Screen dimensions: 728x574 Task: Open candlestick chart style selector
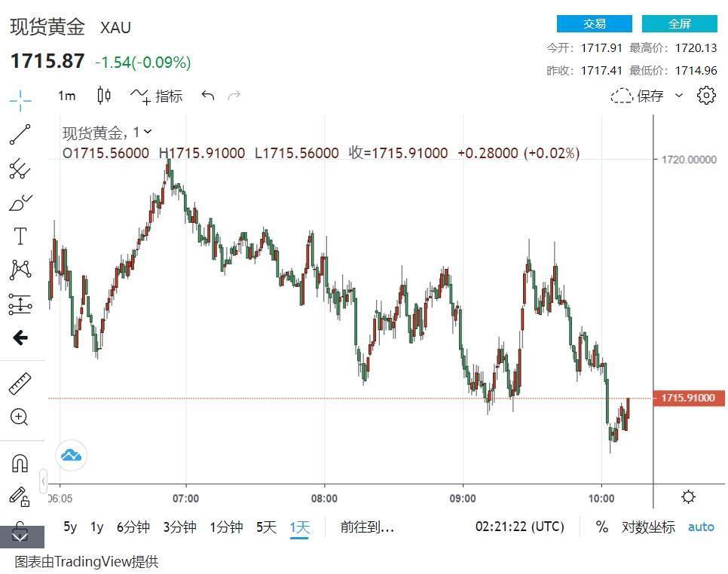[103, 96]
